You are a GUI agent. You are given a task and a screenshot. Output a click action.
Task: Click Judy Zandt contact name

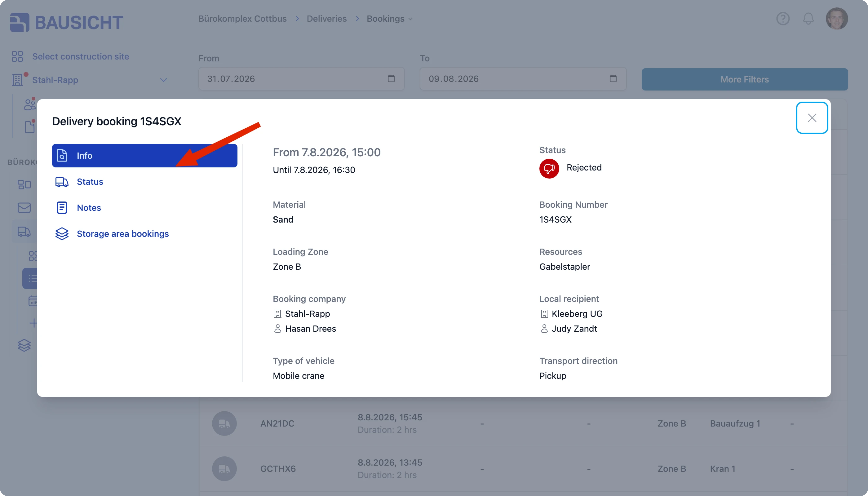point(574,329)
